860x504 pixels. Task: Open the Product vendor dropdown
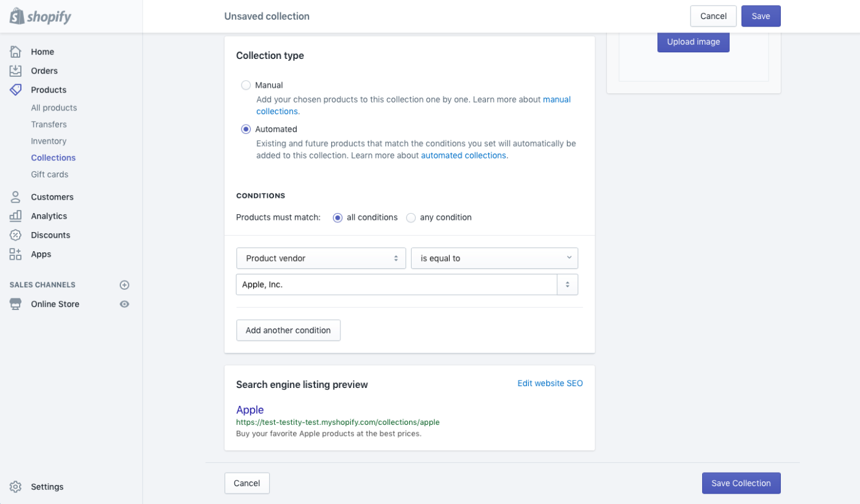click(321, 258)
